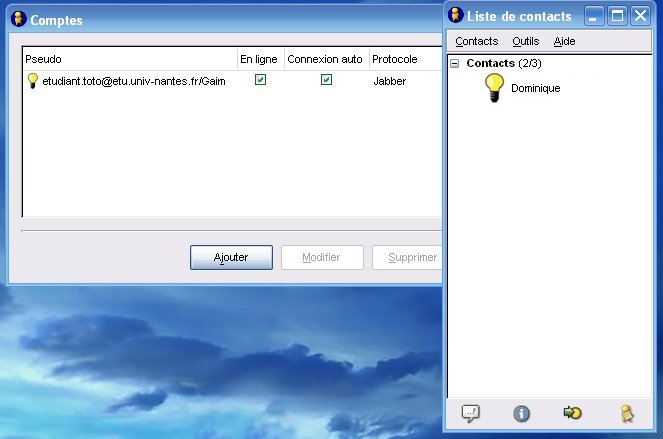The width and height of the screenshot is (663, 439).
Task: Open the Aide menu
Action: [564, 41]
